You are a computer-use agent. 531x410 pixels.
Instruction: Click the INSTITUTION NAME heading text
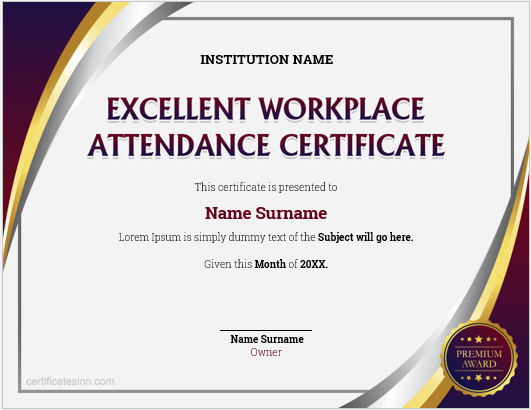pyautogui.click(x=267, y=60)
